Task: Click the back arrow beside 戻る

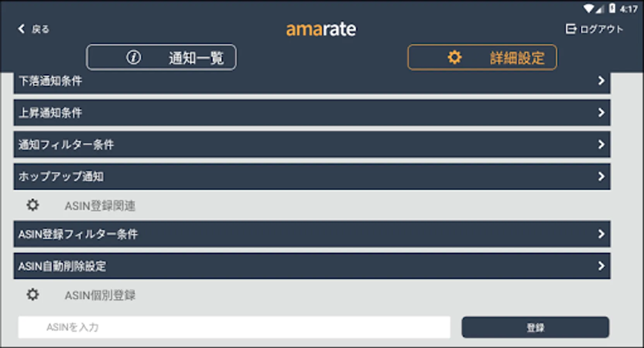Action: click(x=21, y=29)
